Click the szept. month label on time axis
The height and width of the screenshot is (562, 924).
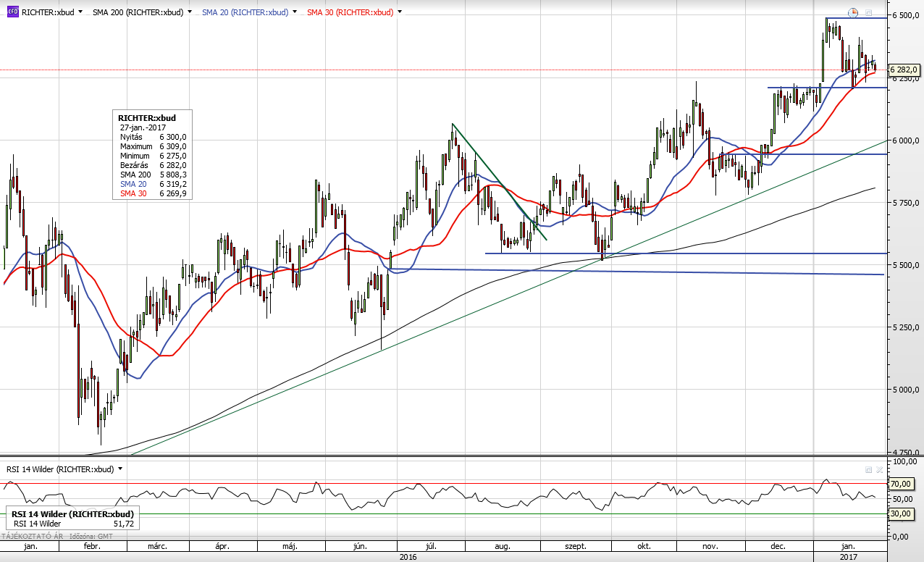[x=575, y=546]
